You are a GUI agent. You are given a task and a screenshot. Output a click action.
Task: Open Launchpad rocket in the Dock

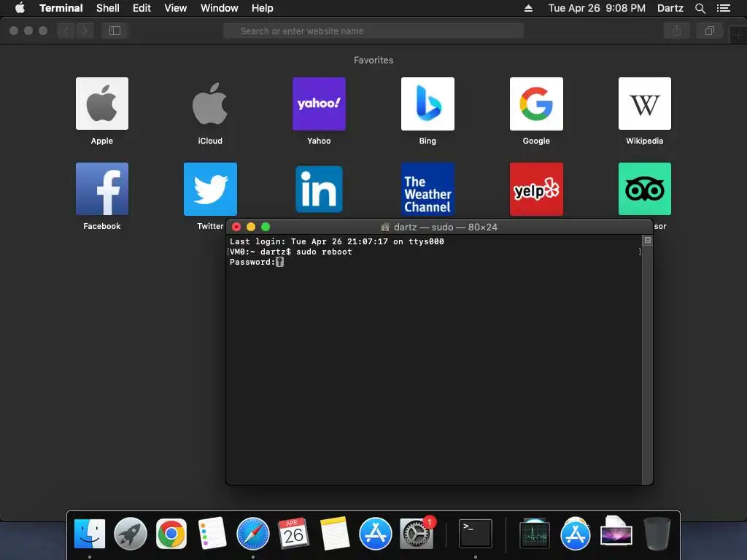(x=131, y=533)
